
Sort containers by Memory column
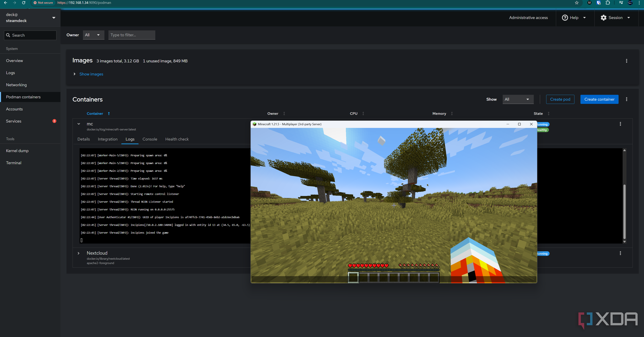point(452,113)
